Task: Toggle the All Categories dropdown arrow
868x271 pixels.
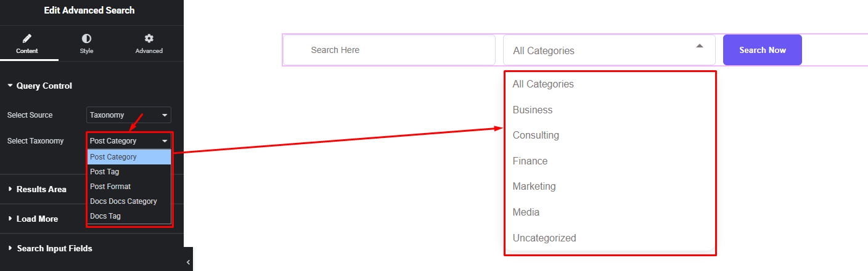Action: pyautogui.click(x=699, y=46)
